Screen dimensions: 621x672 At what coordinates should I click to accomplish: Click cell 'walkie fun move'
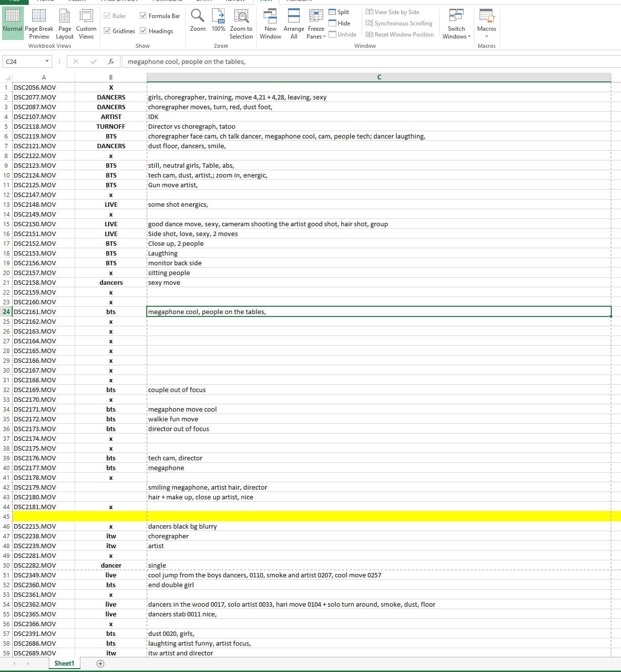coord(379,419)
